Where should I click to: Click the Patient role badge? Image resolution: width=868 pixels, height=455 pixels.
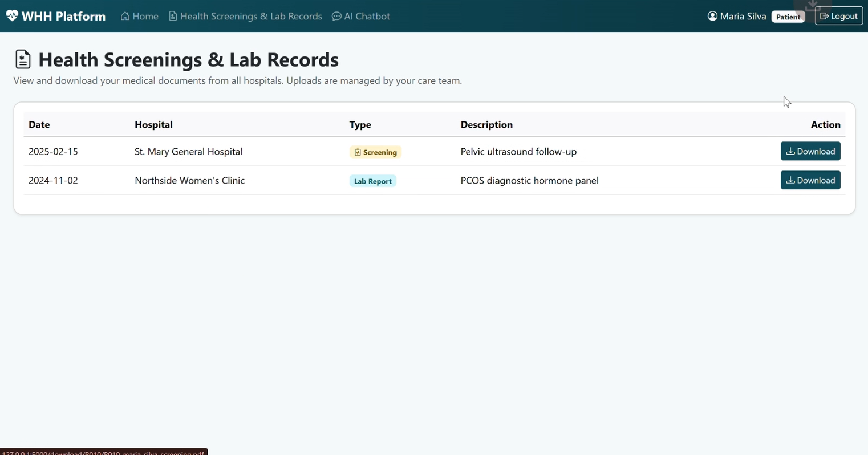[788, 17]
